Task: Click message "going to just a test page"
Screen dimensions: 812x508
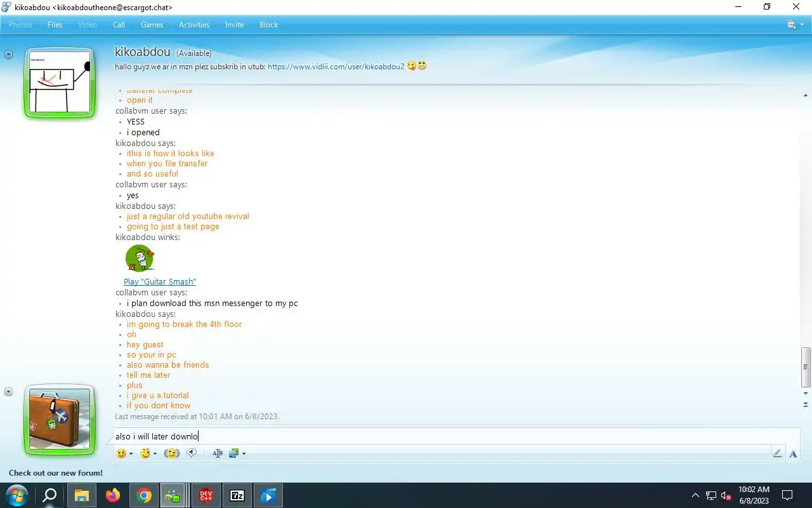Action: (x=173, y=226)
